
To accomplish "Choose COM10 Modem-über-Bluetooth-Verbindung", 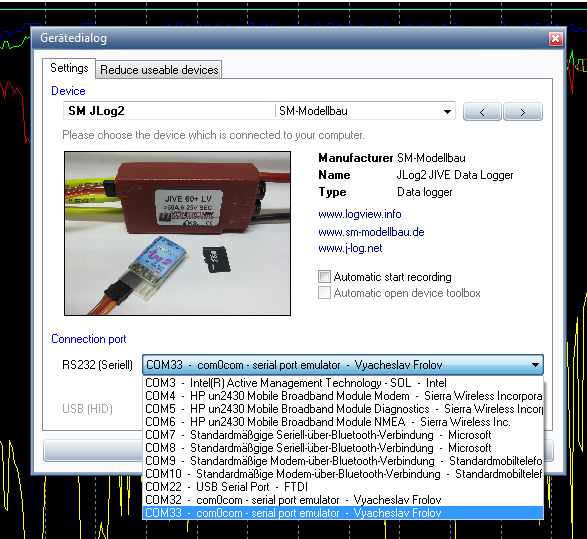I will tap(343, 474).
